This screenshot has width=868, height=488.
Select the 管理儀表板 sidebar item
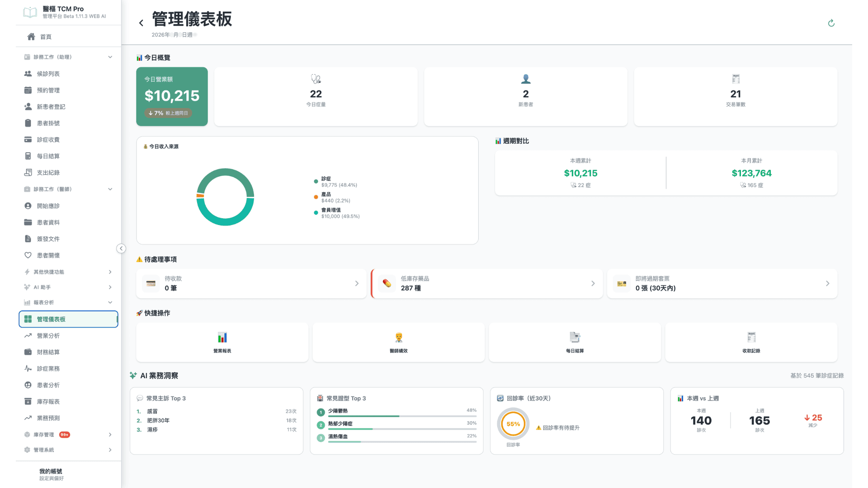68,319
